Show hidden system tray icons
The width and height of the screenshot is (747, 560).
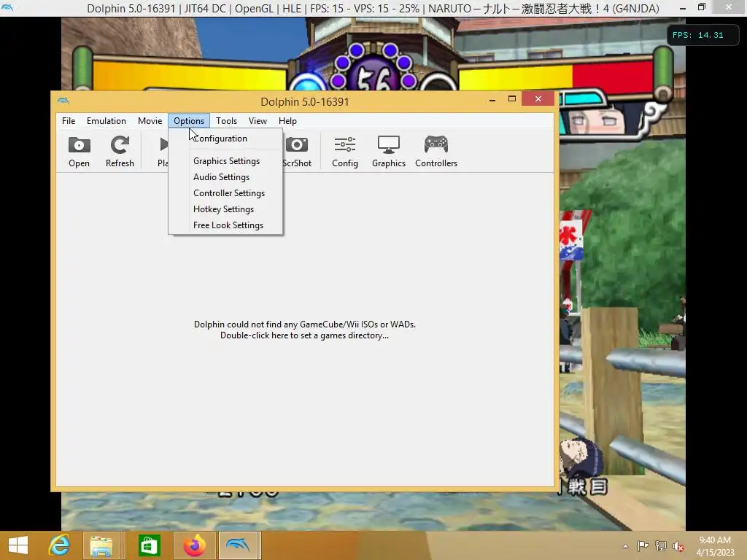[x=625, y=546]
